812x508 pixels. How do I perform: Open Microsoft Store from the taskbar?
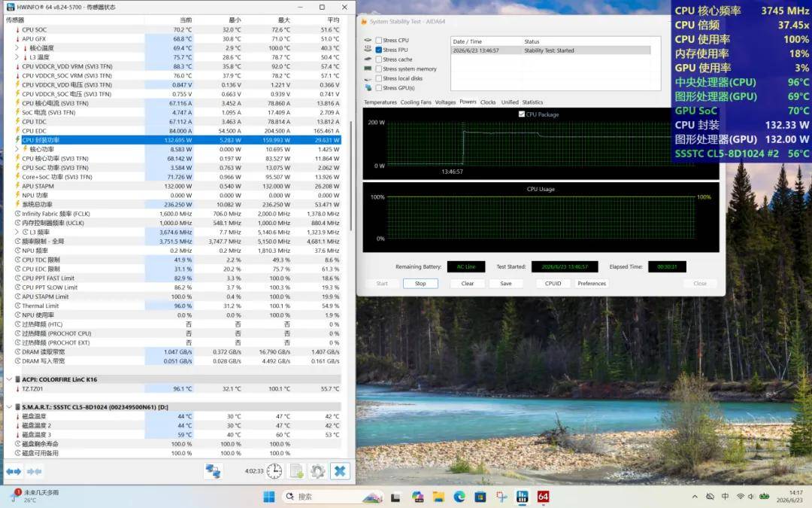click(480, 497)
